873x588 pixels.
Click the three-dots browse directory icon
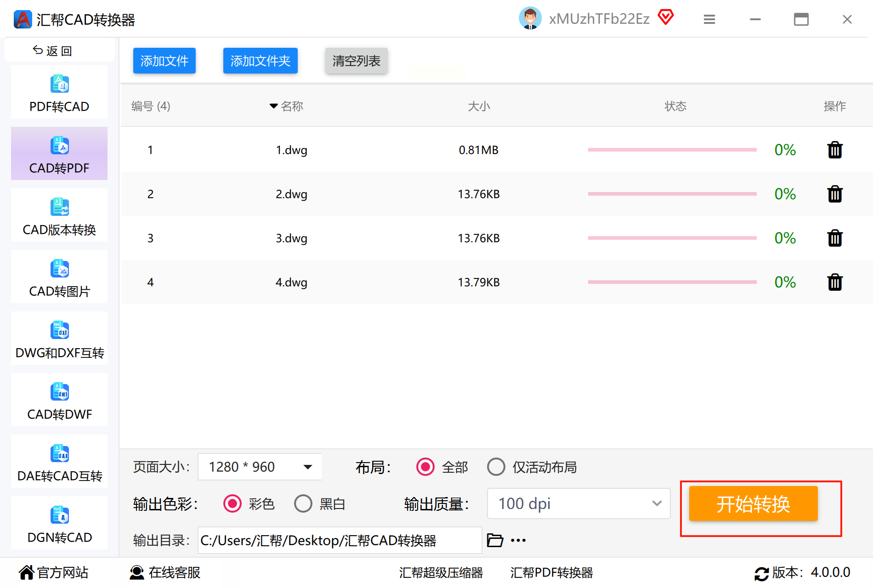click(x=518, y=540)
